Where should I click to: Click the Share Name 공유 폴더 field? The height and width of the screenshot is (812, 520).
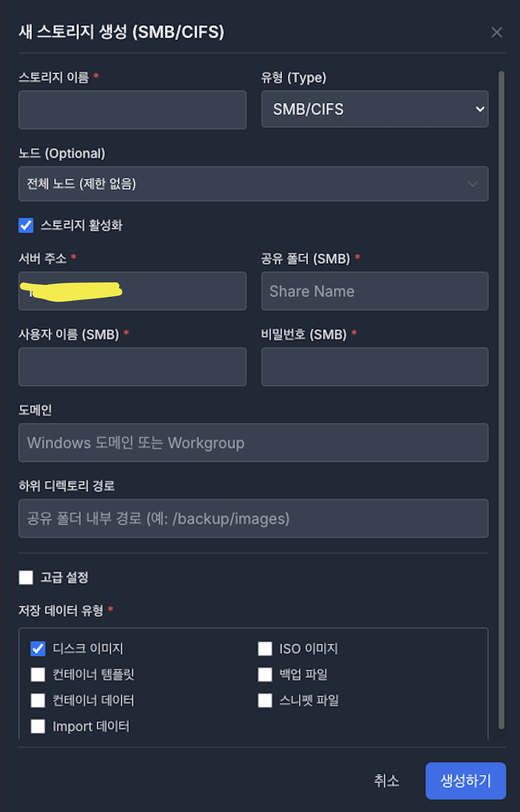point(374,291)
